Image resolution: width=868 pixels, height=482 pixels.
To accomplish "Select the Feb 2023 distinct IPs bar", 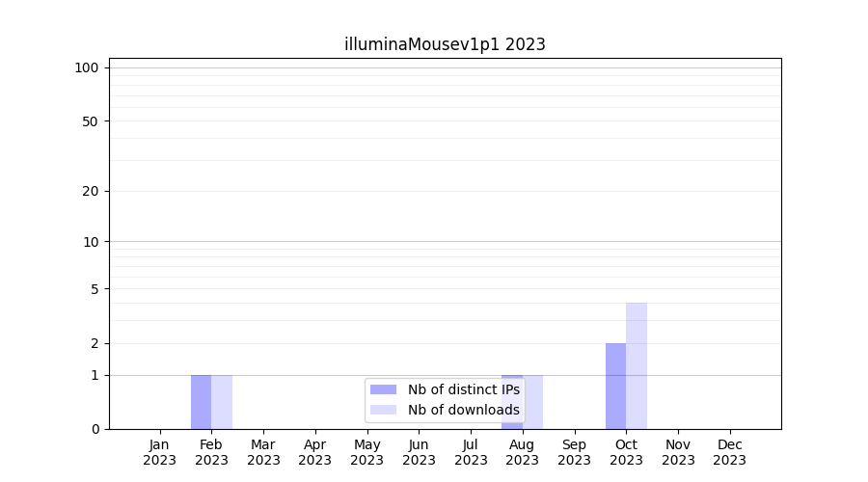I will click(201, 402).
